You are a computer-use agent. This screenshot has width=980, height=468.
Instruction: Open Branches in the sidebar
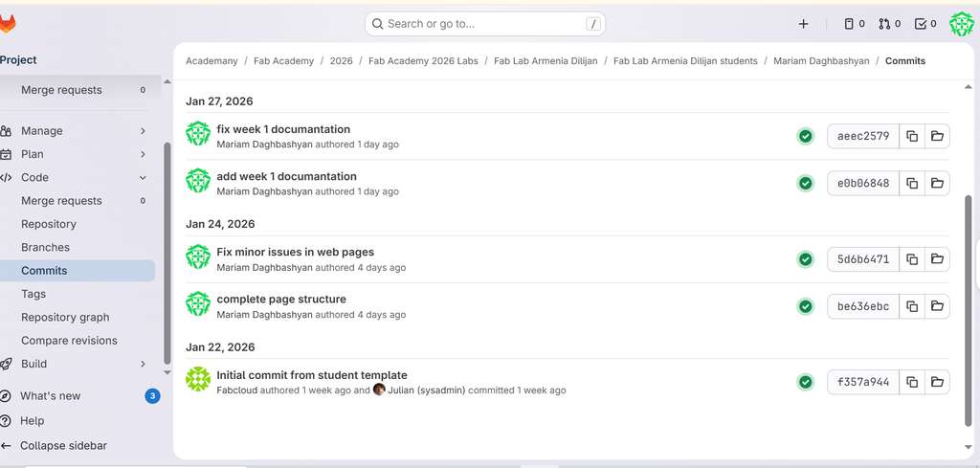pyautogui.click(x=45, y=247)
